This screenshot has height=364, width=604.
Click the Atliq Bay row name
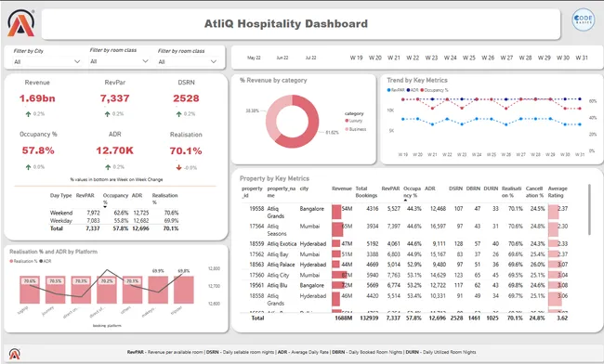tap(278, 254)
